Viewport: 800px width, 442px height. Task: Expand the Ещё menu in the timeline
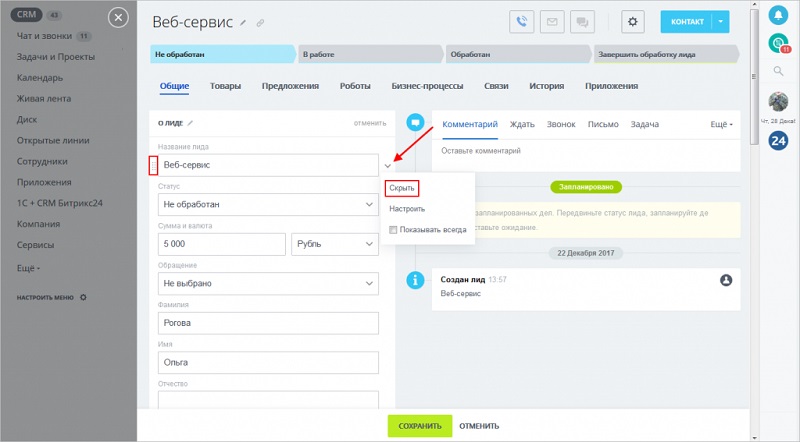click(x=721, y=124)
